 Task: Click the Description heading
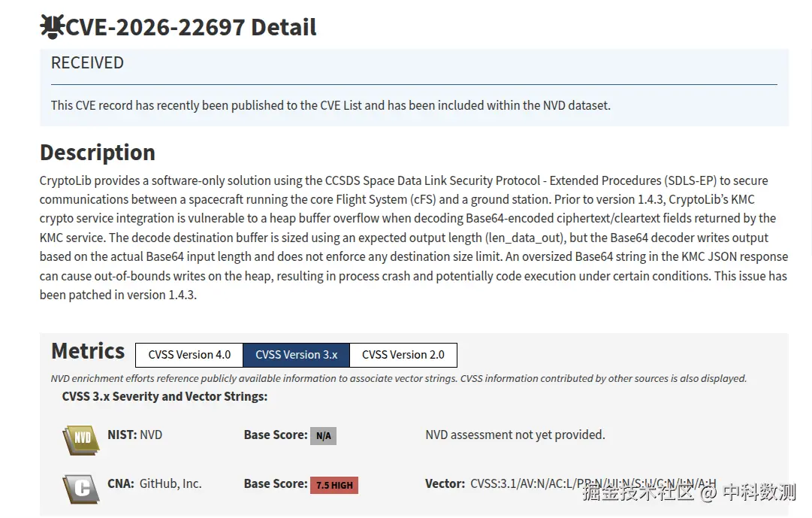pyautogui.click(x=98, y=153)
